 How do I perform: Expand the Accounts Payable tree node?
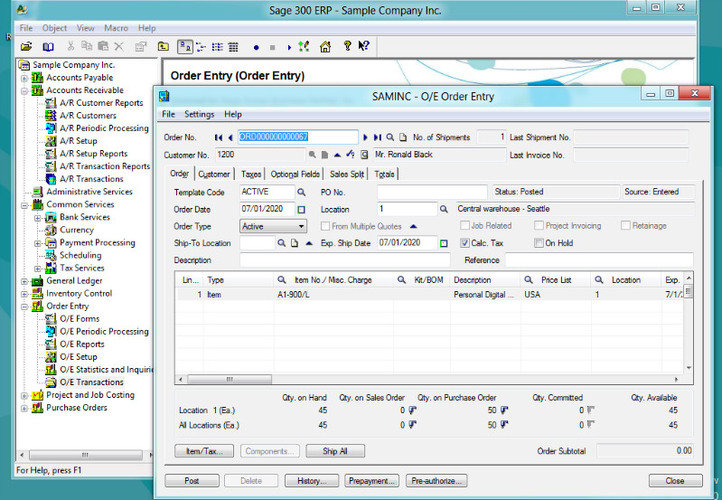coord(25,78)
